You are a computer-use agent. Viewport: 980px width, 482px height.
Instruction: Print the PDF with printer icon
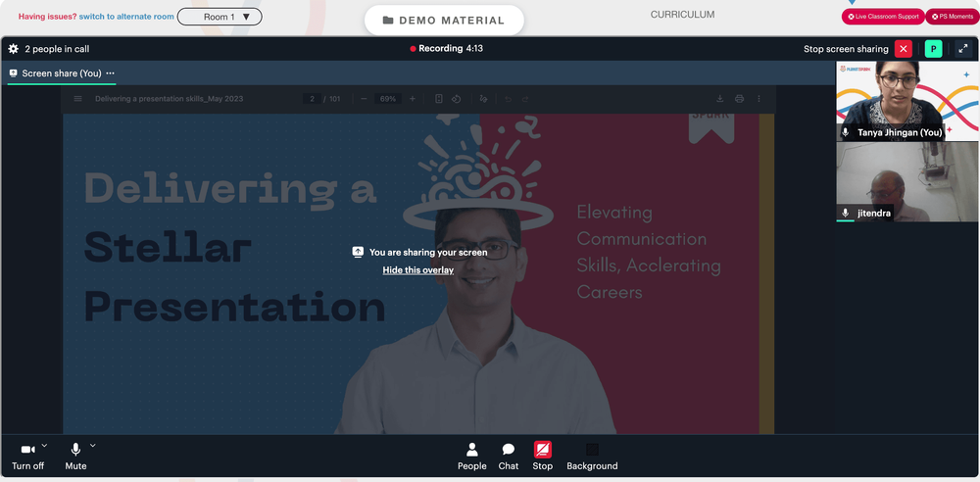[739, 99]
